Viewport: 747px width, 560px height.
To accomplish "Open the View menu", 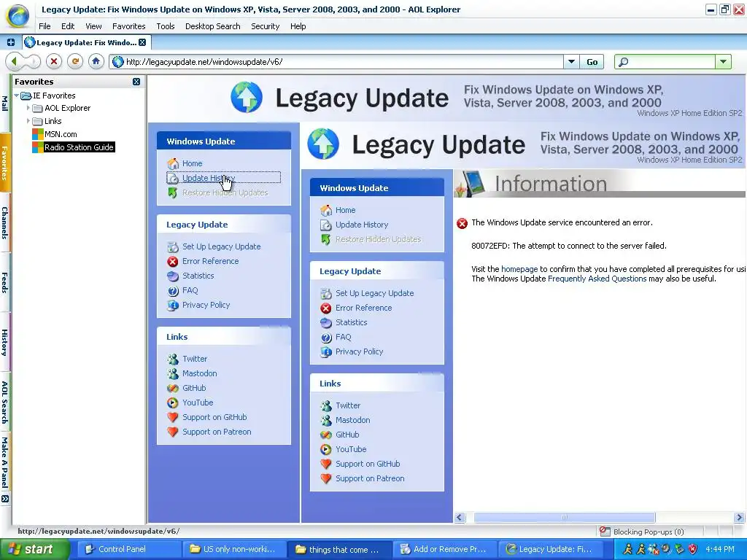I will coord(93,26).
